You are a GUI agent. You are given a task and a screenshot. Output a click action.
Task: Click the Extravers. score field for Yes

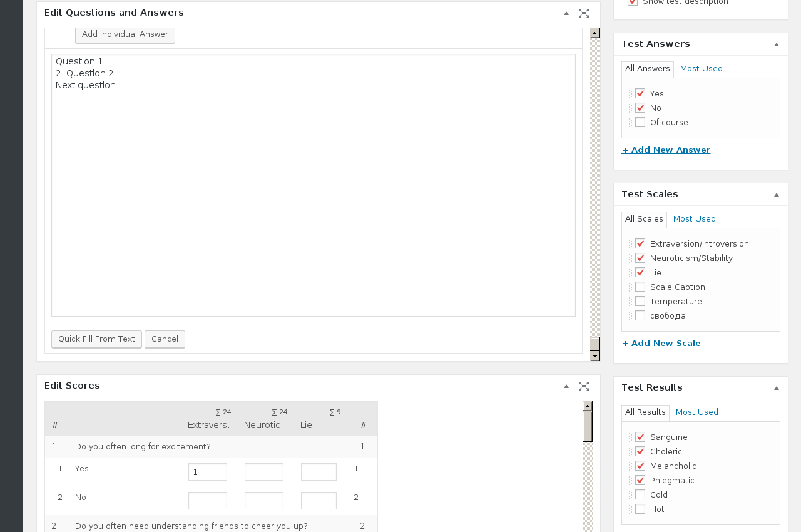208,472
